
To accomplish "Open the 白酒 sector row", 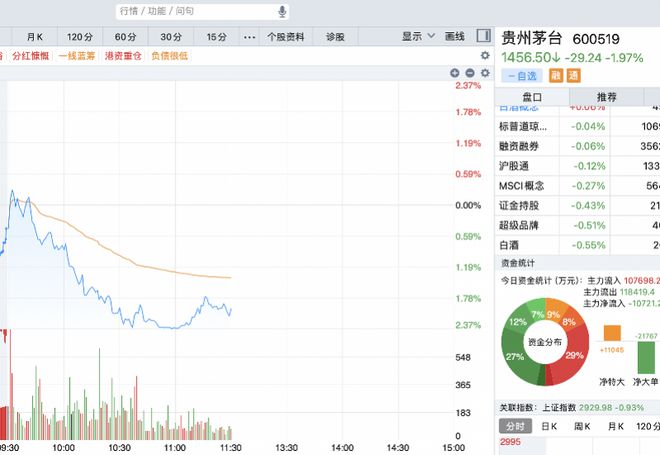I will (x=512, y=245).
